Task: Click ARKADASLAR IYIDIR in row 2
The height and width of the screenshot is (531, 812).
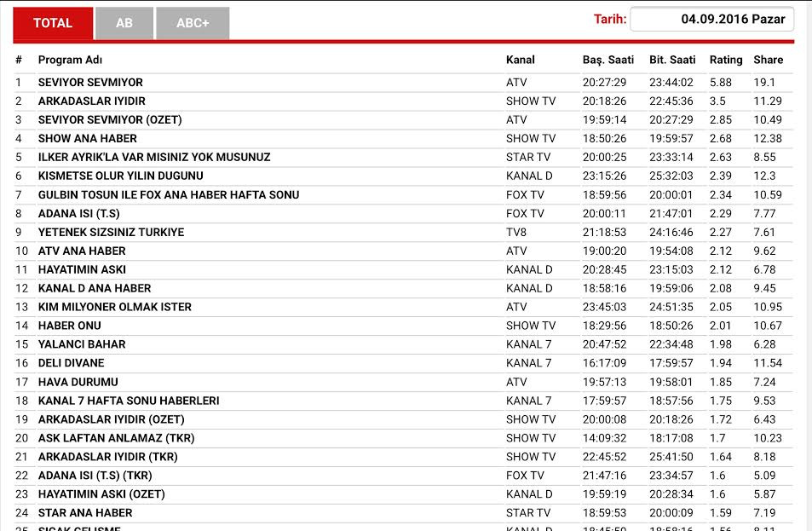Action: click(x=92, y=101)
